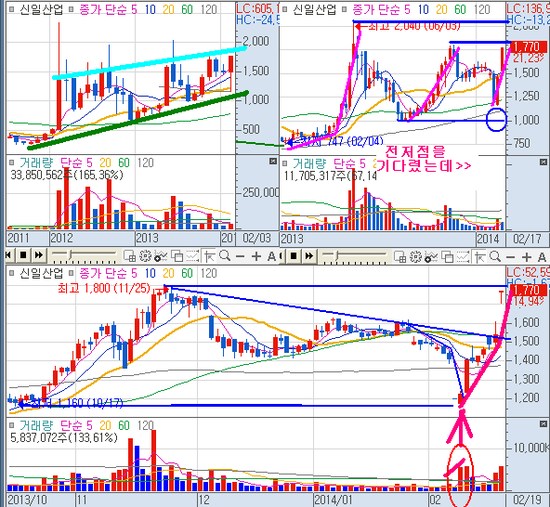Zoom in with plus icon in right toolbar
The height and width of the screenshot is (507, 550).
point(526,256)
